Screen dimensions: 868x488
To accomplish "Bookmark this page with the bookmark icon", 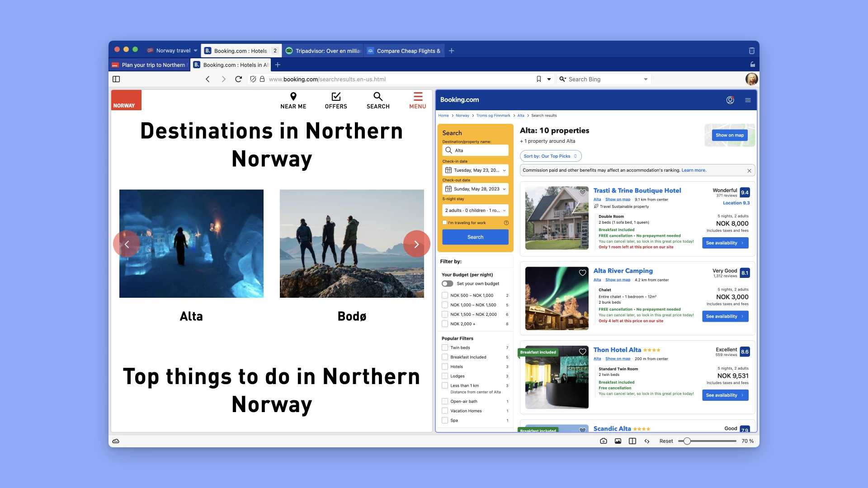I will pos(538,79).
